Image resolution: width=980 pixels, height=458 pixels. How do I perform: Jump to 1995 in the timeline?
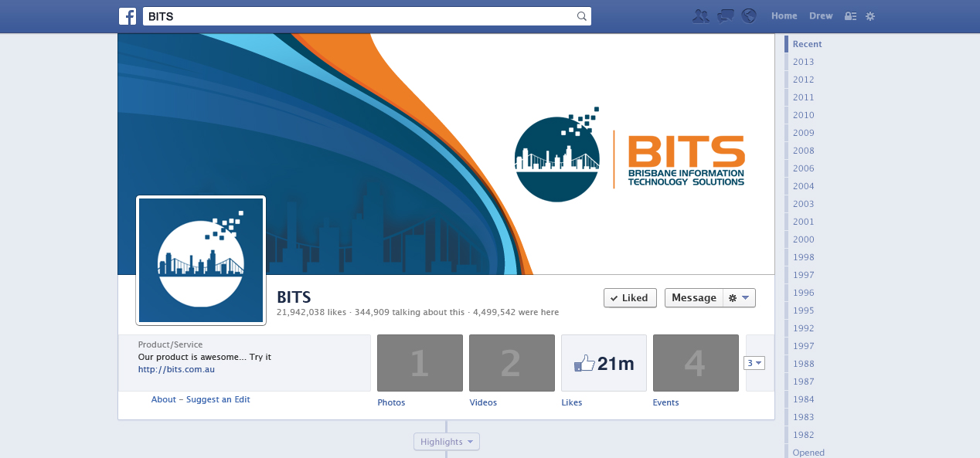point(803,310)
